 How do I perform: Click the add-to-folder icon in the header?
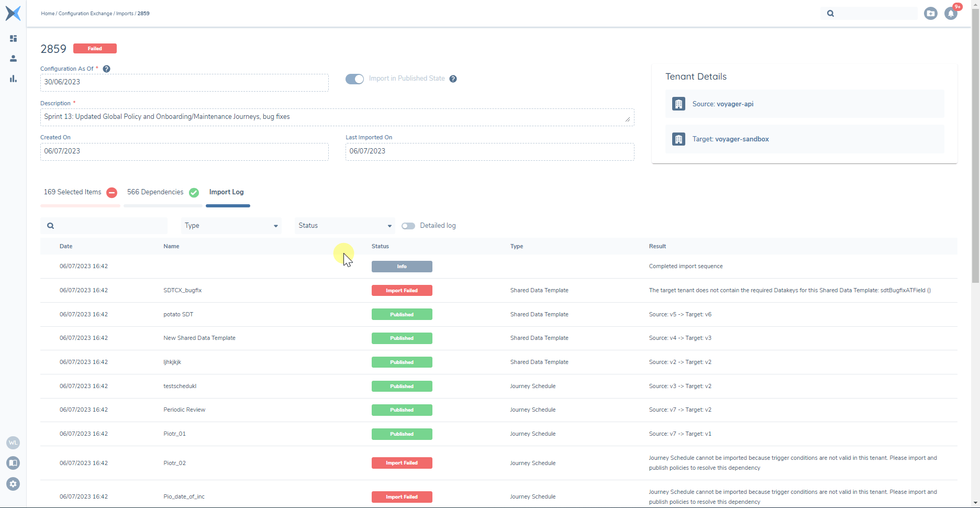tap(931, 14)
